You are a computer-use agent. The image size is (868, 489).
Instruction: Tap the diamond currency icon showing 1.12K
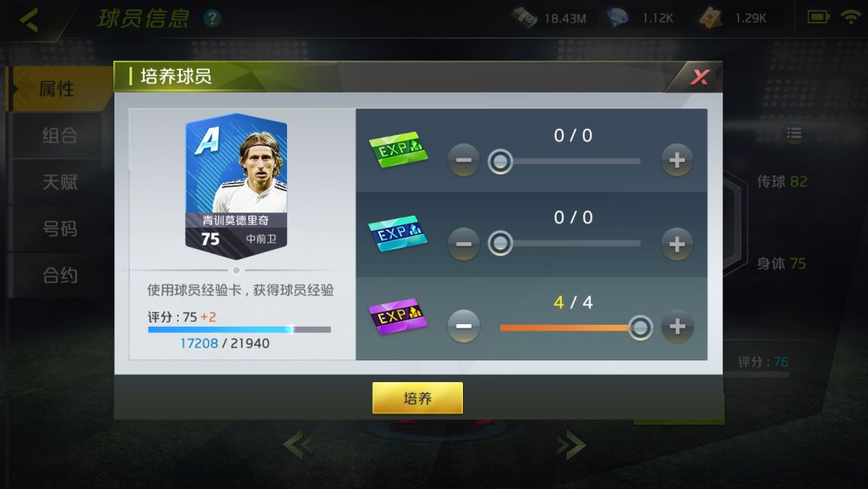click(x=617, y=18)
